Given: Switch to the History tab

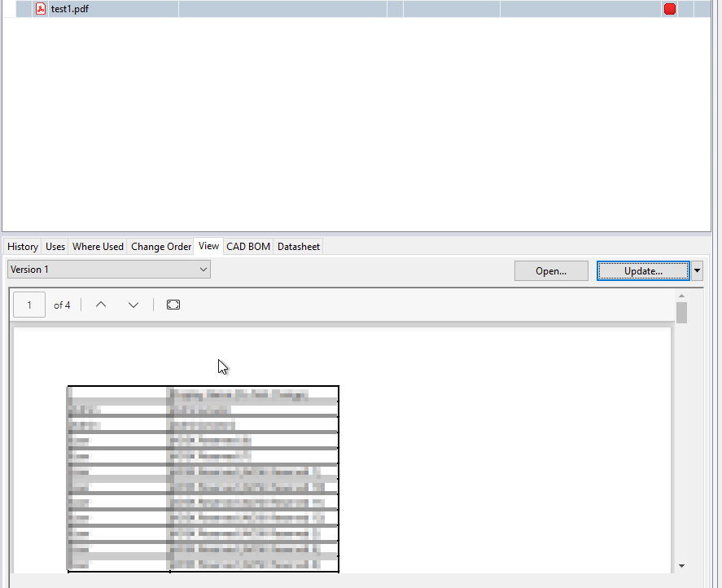Looking at the screenshot, I should click(x=22, y=246).
